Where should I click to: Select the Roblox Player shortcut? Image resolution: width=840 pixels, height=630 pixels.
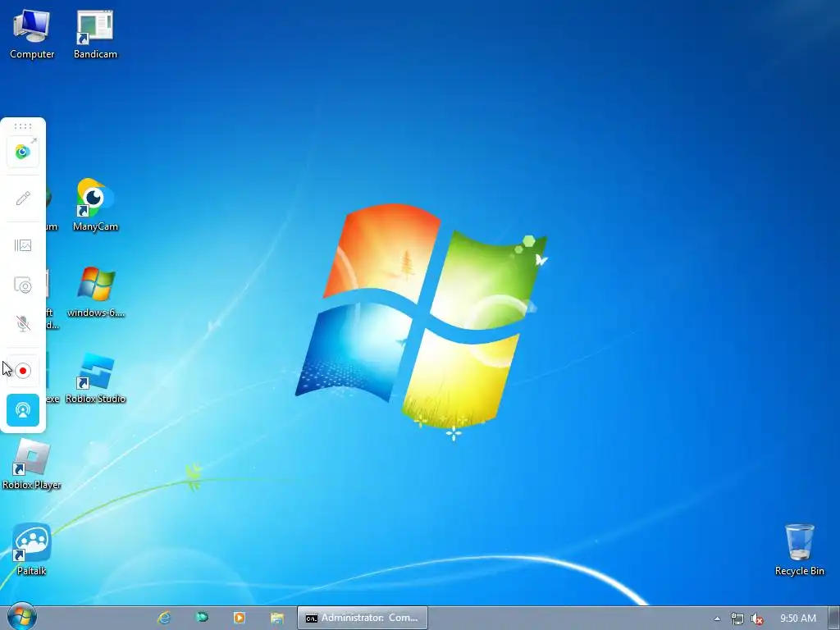pos(32,464)
